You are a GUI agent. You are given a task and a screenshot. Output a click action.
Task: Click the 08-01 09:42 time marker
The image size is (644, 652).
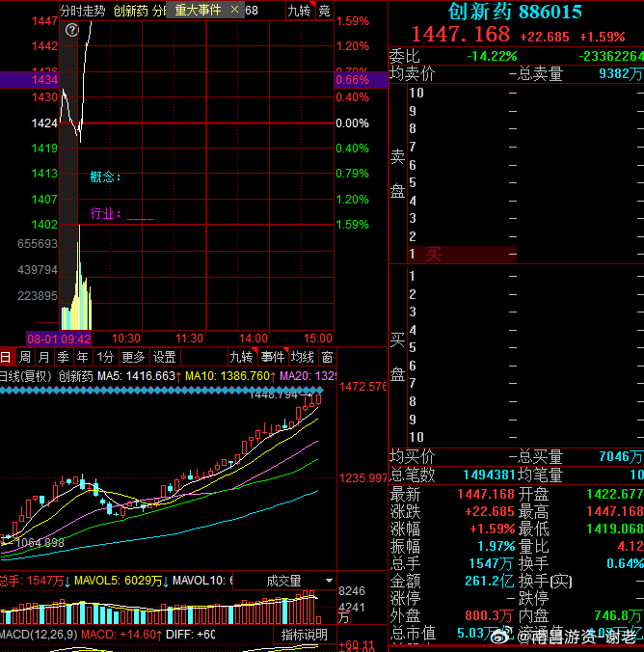tap(59, 339)
